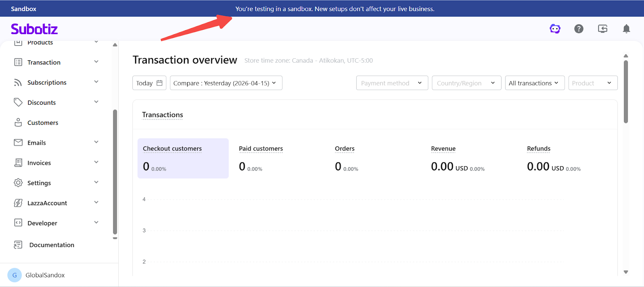Click the GlobalSandox avatar icon
Image resolution: width=644 pixels, height=287 pixels.
click(x=14, y=275)
